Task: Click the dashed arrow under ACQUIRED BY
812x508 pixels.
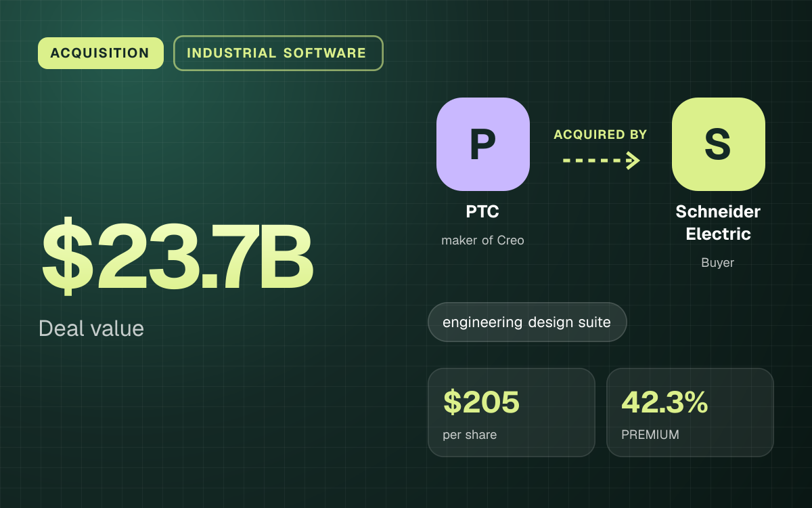Action: [x=601, y=161]
